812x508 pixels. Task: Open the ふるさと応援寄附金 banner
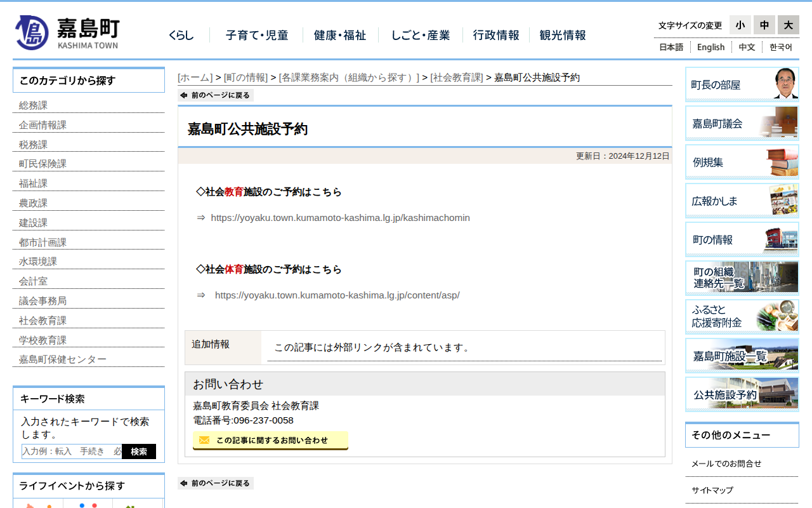pos(741,316)
